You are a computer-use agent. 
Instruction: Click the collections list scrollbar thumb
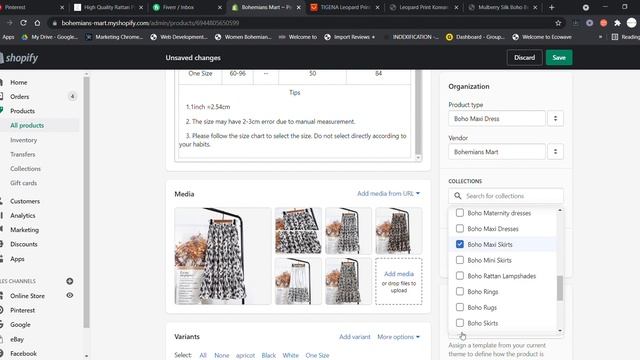[560, 288]
